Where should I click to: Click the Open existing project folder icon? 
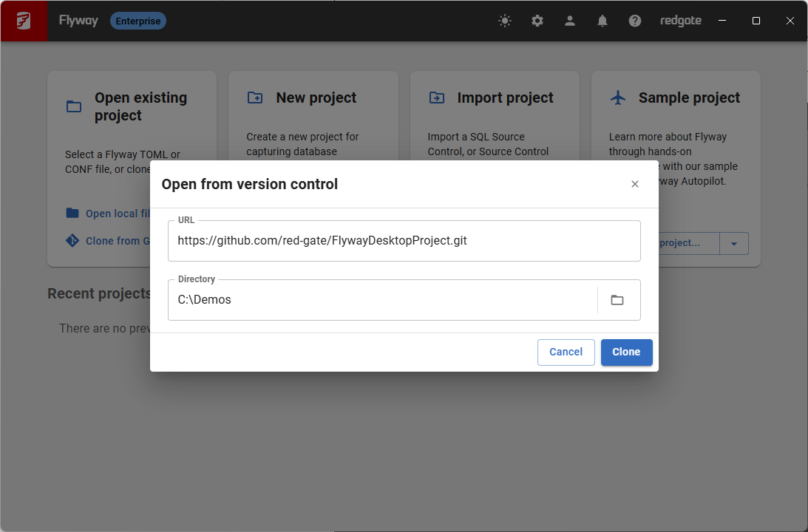coord(74,106)
